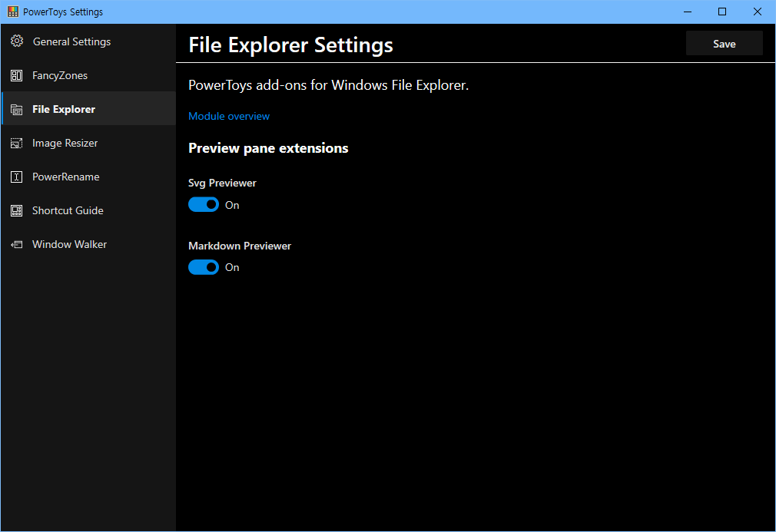Click the Preview pane extensions heading
776x532 pixels.
(268, 148)
